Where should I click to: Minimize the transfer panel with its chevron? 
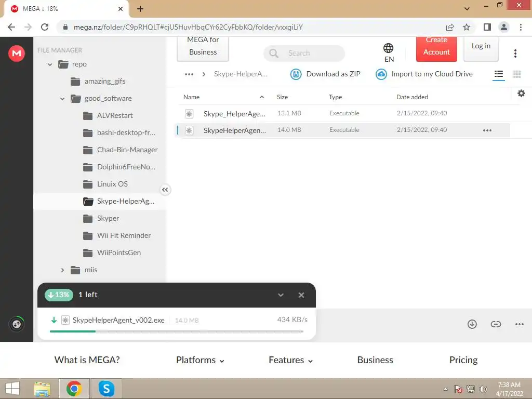[x=281, y=295]
